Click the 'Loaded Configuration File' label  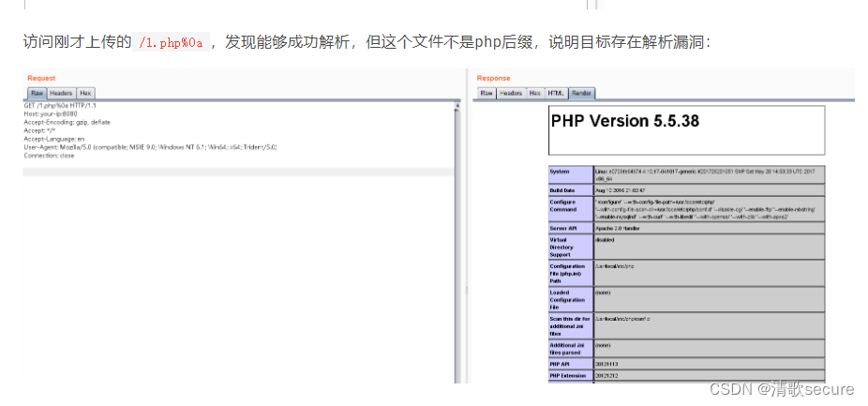coord(567,300)
